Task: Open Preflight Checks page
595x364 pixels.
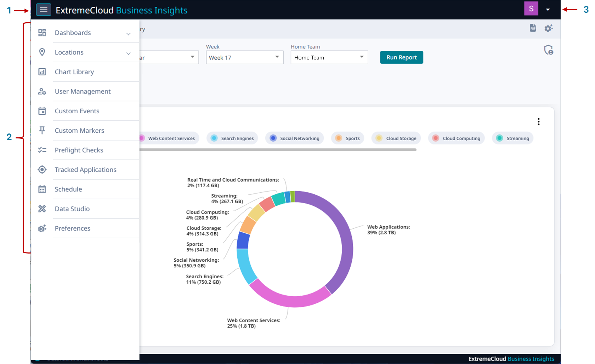Action: [x=85, y=150]
